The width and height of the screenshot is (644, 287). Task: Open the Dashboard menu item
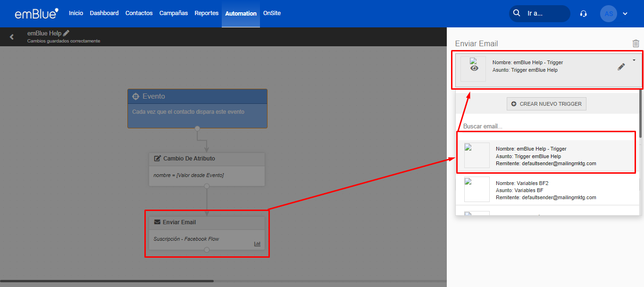tap(104, 13)
